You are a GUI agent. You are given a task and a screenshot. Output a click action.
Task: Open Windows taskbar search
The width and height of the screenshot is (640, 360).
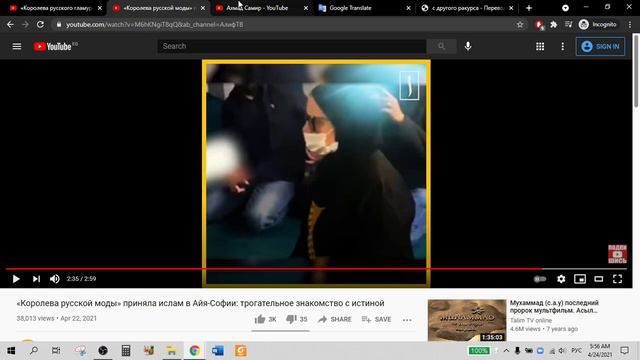pyautogui.click(x=34, y=351)
